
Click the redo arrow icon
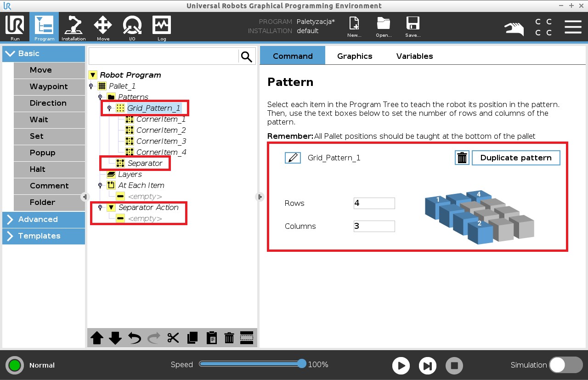coord(153,338)
